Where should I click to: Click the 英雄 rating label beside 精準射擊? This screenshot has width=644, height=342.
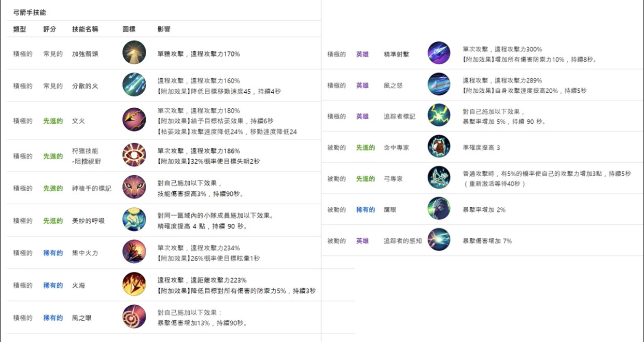click(x=362, y=54)
